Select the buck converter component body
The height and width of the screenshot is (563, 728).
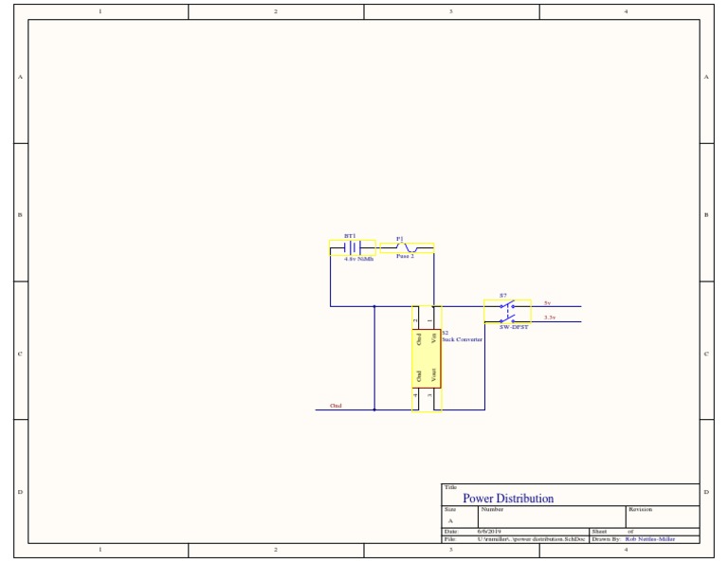tap(427, 359)
